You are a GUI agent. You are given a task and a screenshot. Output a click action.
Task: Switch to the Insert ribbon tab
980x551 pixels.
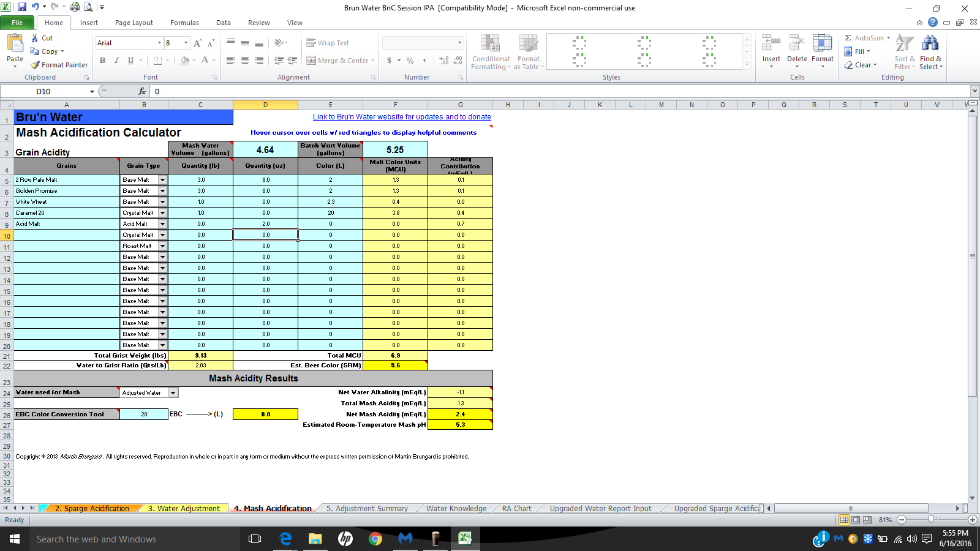(x=89, y=23)
